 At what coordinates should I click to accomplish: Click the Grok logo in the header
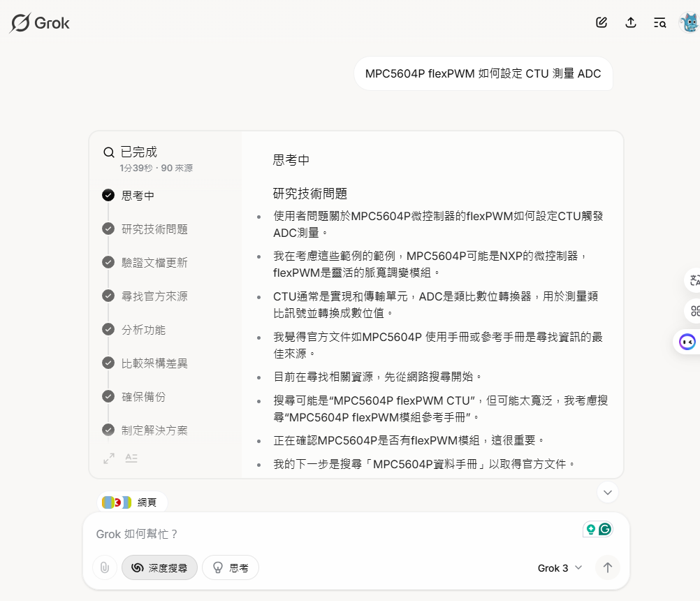coord(40,23)
